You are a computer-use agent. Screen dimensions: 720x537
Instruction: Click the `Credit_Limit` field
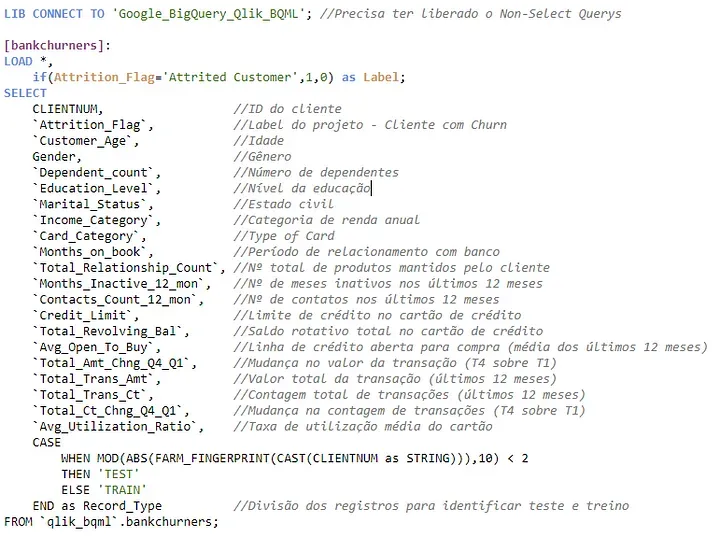click(x=85, y=316)
